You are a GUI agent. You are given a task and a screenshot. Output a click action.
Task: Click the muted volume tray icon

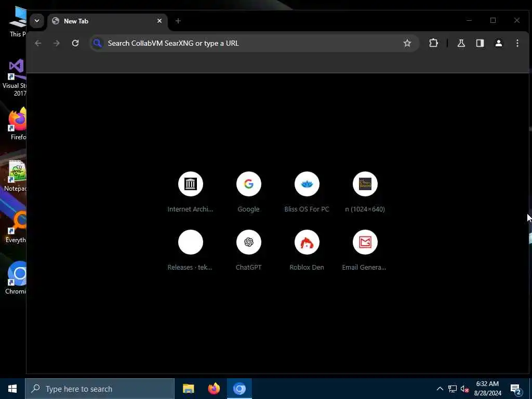(x=464, y=389)
